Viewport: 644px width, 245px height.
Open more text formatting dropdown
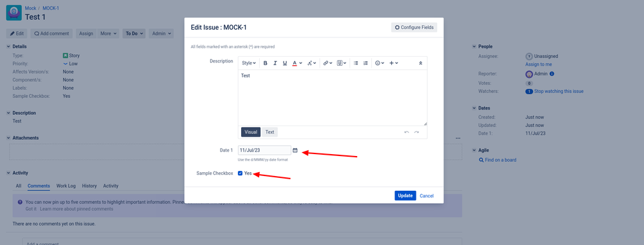312,63
